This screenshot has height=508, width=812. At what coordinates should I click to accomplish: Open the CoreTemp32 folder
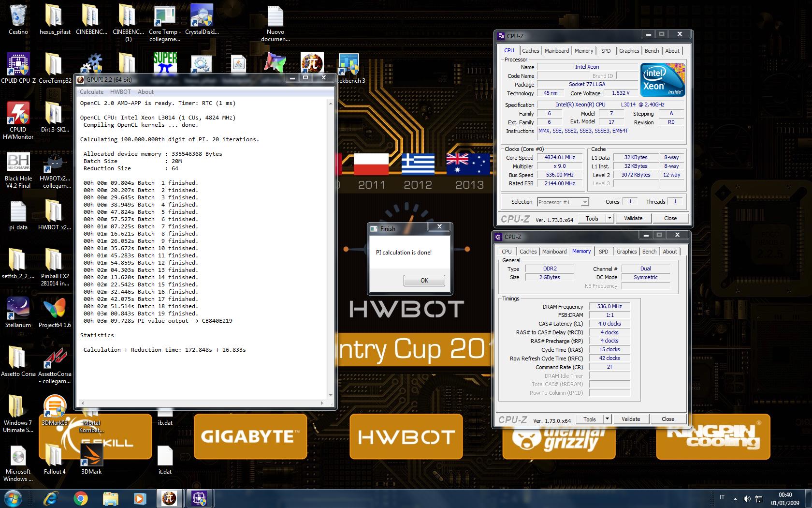tap(55, 68)
